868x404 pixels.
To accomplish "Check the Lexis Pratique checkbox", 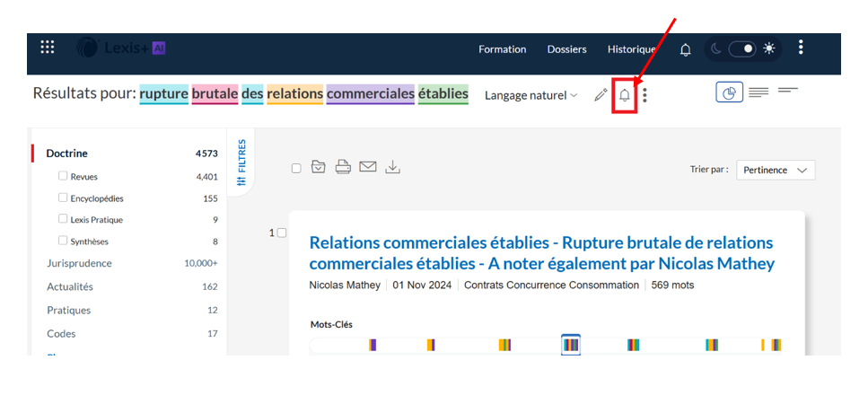I will (x=63, y=218).
